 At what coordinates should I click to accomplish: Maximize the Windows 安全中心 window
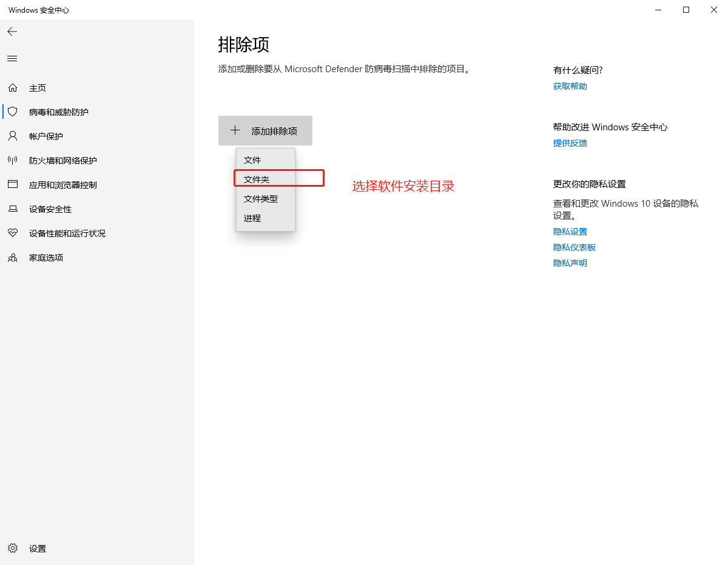click(x=686, y=10)
